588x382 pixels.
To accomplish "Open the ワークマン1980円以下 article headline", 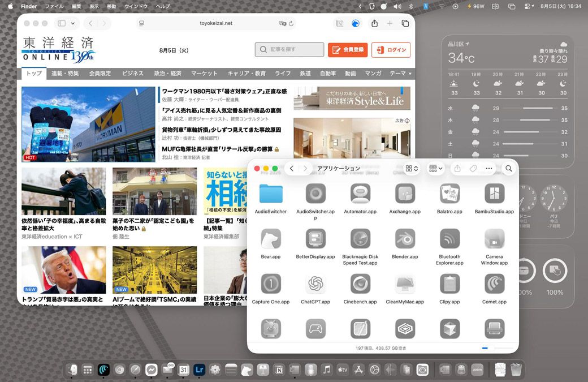I will pyautogui.click(x=224, y=91).
